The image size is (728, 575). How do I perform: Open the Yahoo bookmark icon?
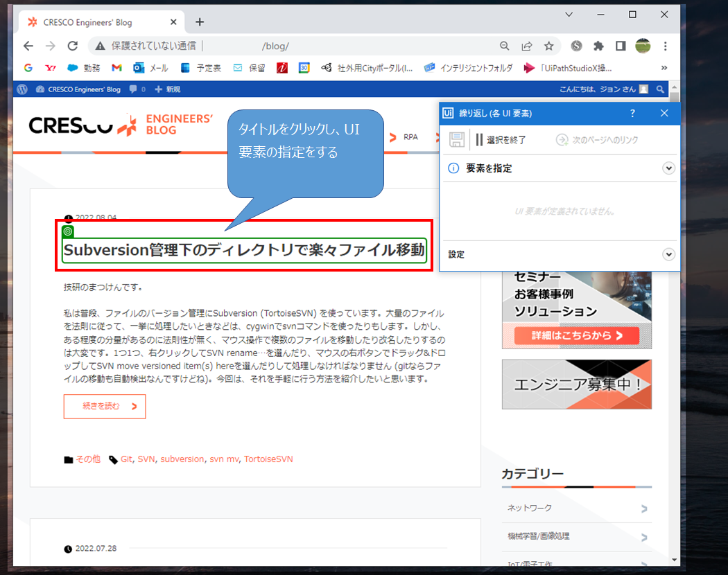51,68
